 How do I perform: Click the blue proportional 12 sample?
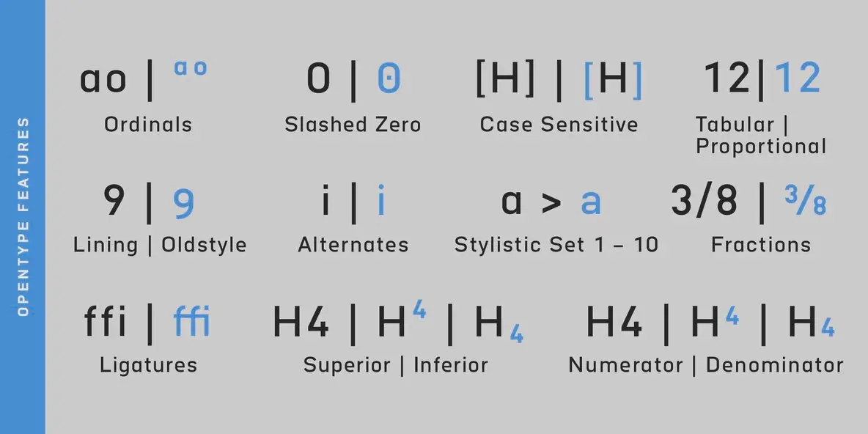[x=797, y=78]
